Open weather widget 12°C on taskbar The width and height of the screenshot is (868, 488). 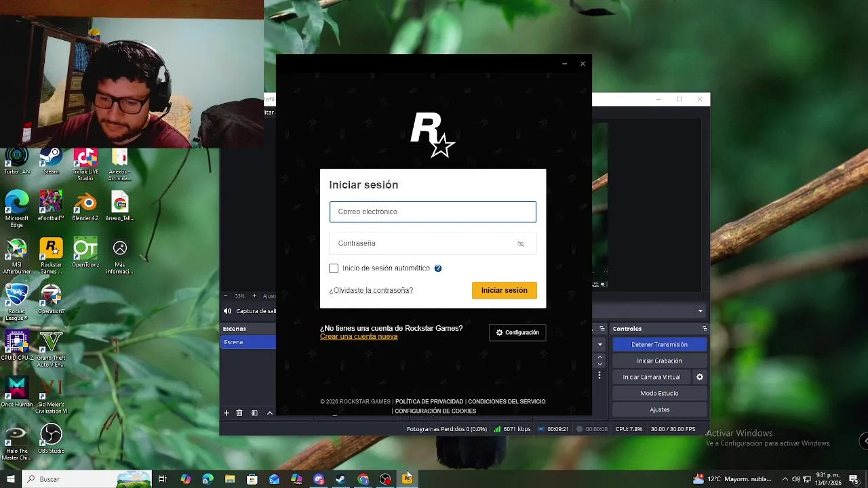pyautogui.click(x=732, y=479)
